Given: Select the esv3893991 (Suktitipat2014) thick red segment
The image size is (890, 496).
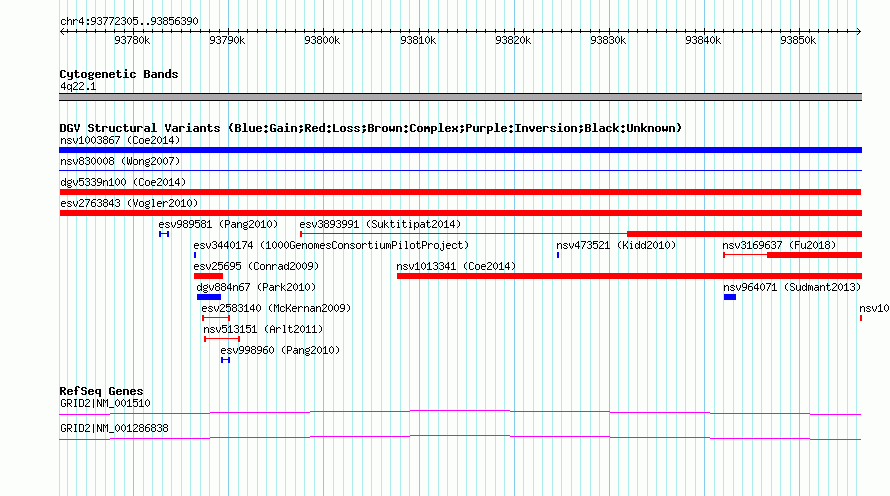Looking at the screenshot, I should coord(744,234).
